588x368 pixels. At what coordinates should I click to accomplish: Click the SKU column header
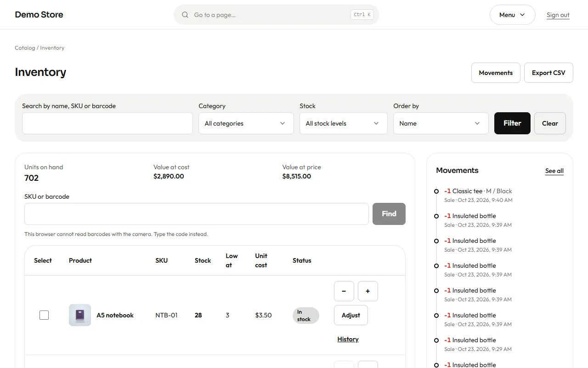[162, 260]
